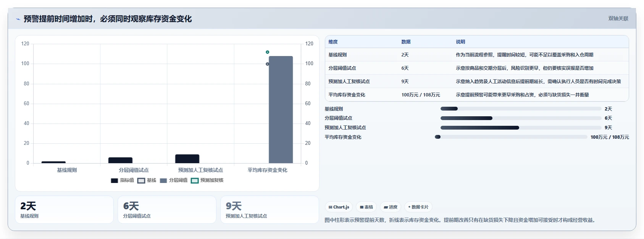Click the Chart.js chip
Image resolution: width=644 pixels, height=239 pixels.
[x=339, y=207]
